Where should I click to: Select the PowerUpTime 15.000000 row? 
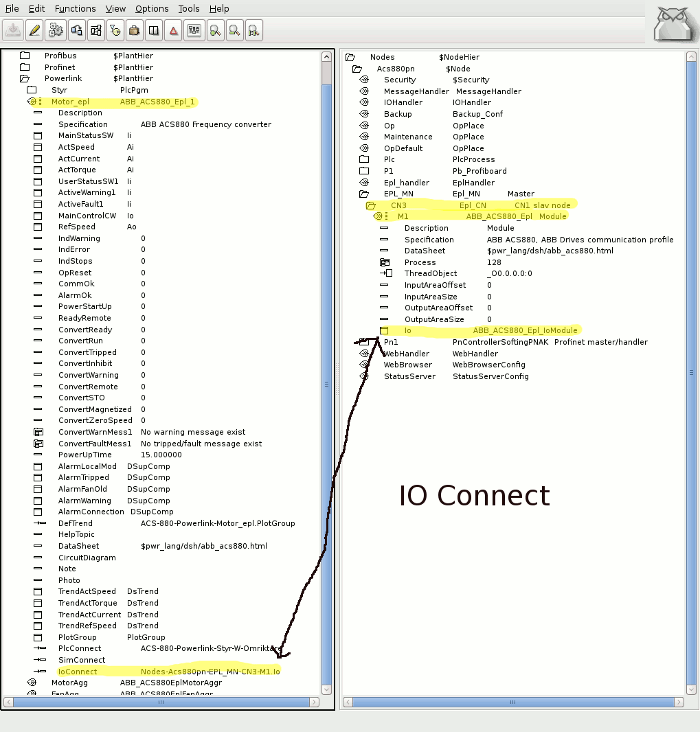(108, 455)
